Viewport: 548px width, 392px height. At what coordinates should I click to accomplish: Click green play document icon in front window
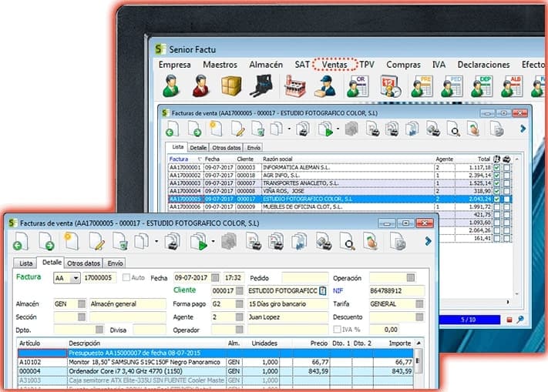click(x=199, y=242)
